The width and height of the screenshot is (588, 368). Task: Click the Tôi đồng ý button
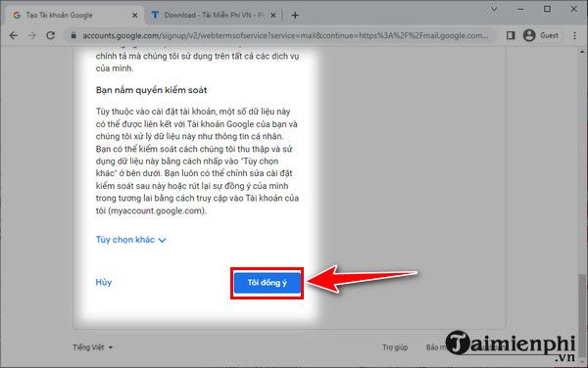(x=267, y=283)
